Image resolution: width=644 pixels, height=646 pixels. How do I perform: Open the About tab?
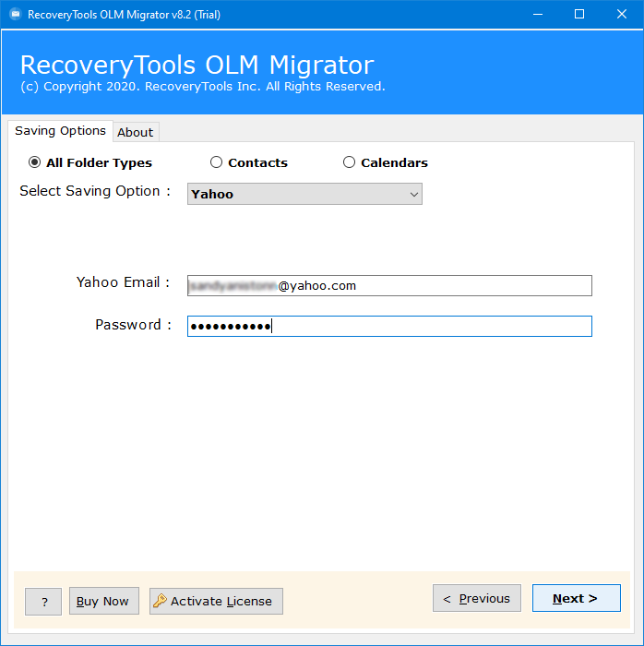(x=136, y=132)
